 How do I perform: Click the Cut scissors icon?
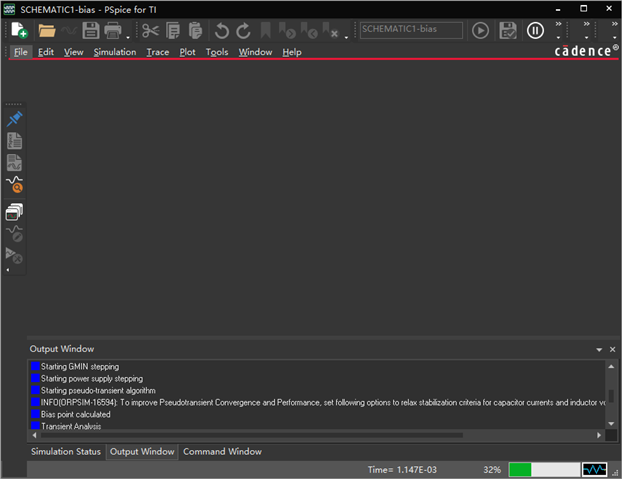pyautogui.click(x=150, y=31)
